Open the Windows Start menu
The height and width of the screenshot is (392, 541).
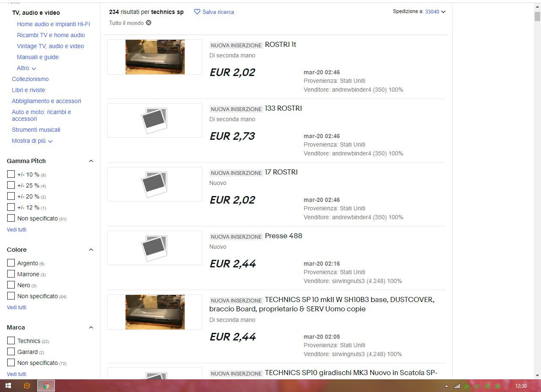point(8,386)
